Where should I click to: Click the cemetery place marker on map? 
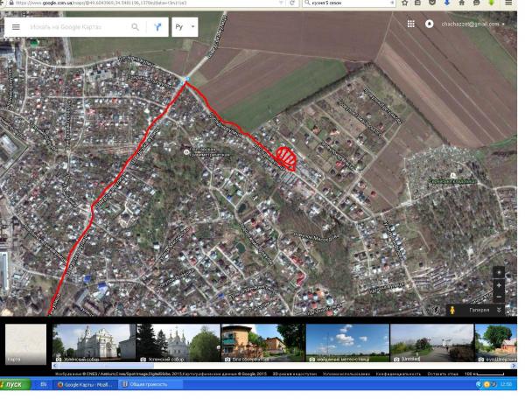point(452,175)
